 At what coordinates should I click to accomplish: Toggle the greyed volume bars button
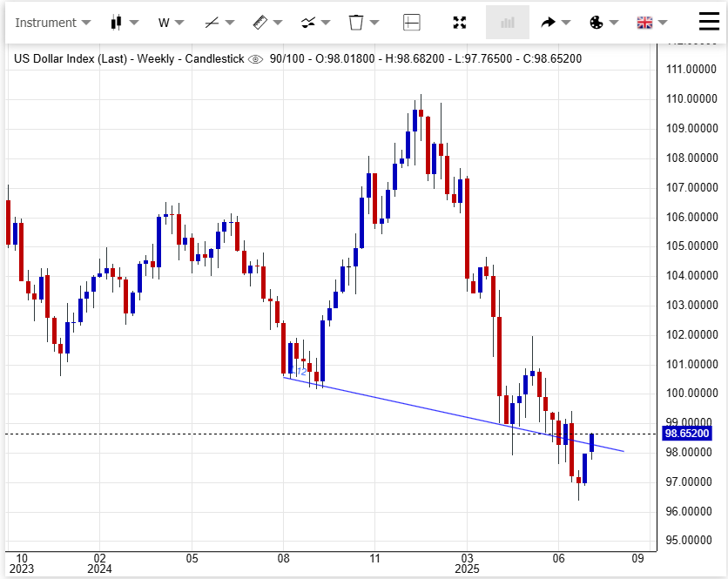point(507,23)
